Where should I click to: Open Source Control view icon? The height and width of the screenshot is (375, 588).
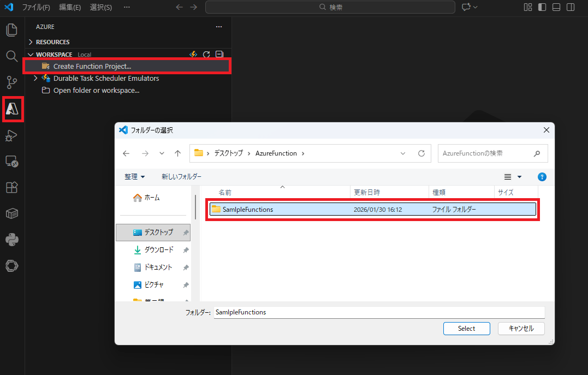11,82
